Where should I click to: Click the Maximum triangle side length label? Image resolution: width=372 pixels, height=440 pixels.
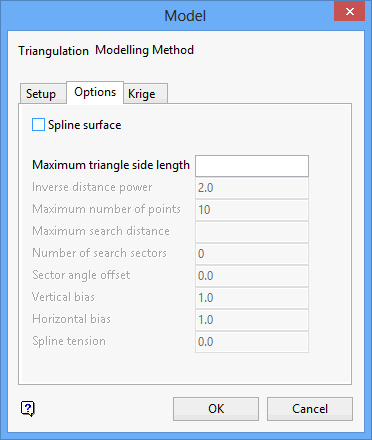[111, 165]
